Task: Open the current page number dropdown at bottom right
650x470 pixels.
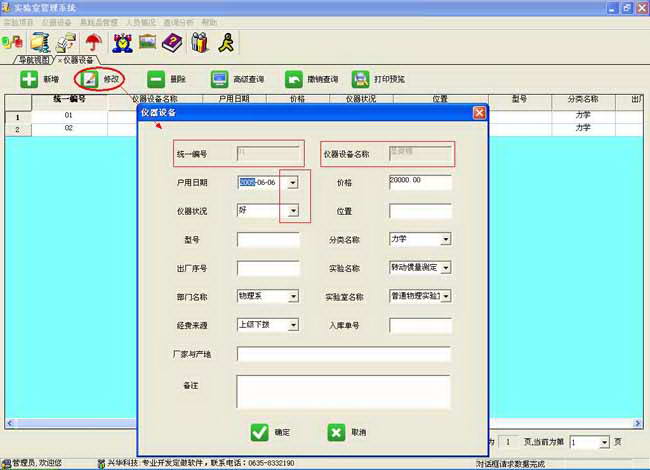Action: [604, 442]
